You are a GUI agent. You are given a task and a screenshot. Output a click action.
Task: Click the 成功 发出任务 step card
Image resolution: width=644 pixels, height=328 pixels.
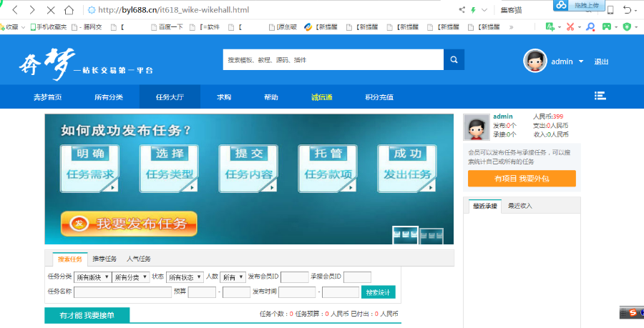tap(407, 169)
